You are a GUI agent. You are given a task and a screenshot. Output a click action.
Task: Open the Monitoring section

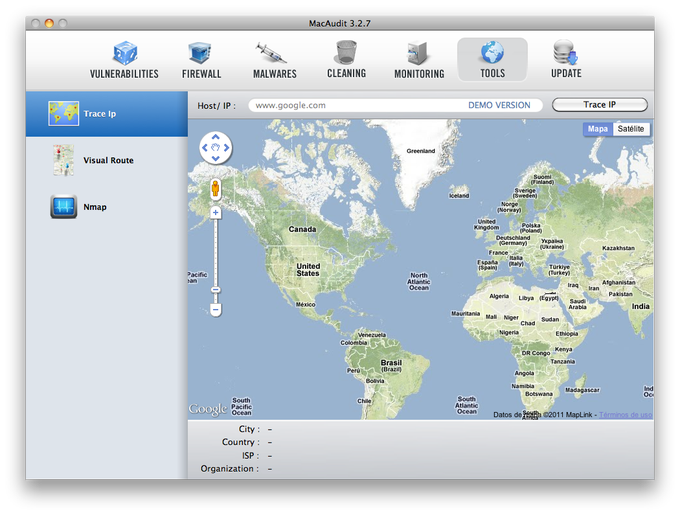pyautogui.click(x=419, y=60)
